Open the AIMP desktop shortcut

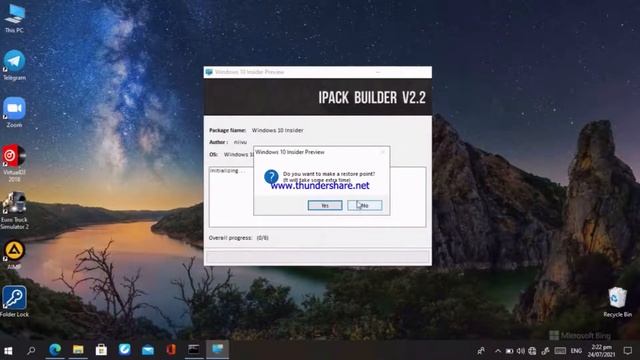[14, 255]
